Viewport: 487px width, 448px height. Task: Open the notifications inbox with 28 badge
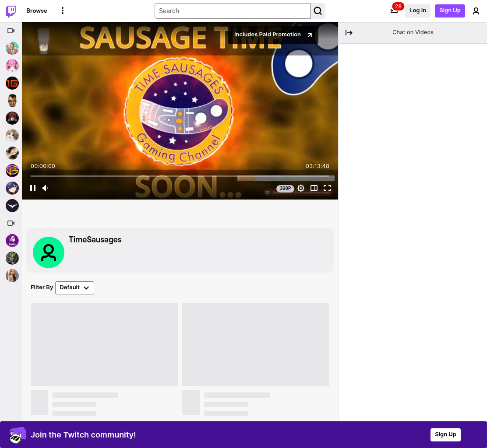click(x=394, y=10)
